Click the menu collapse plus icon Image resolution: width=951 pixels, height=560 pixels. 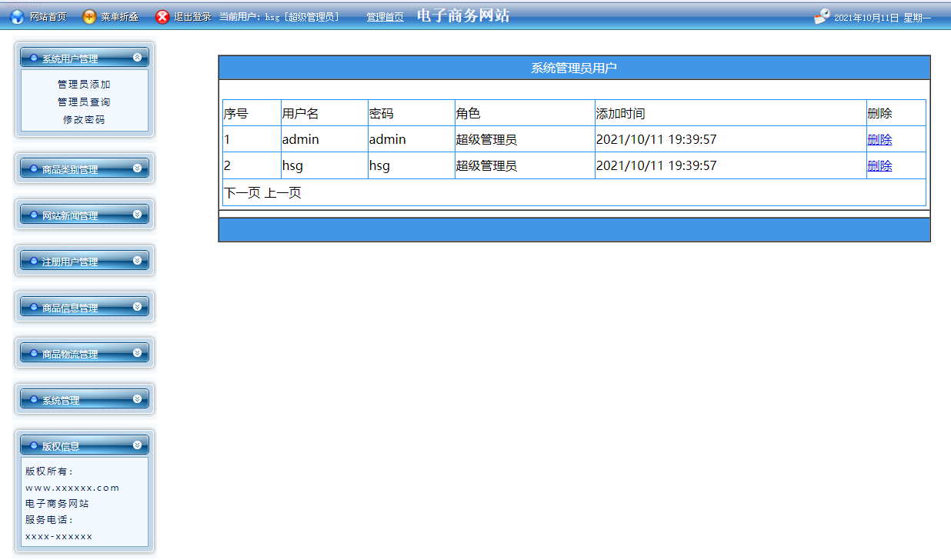coord(89,17)
